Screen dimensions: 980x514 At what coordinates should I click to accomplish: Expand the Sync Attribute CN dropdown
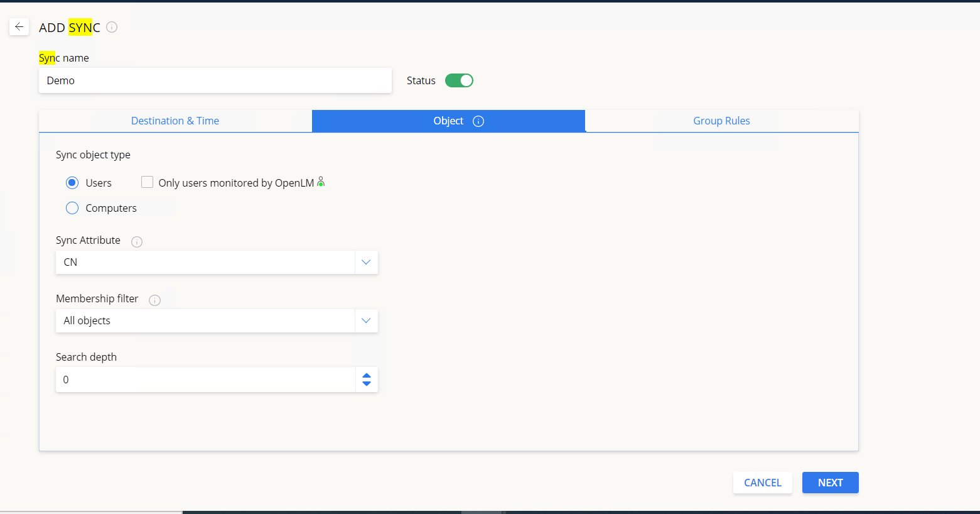point(366,262)
